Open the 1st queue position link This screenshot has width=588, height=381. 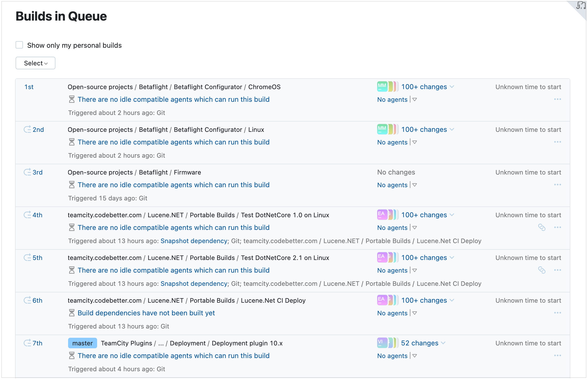[29, 87]
